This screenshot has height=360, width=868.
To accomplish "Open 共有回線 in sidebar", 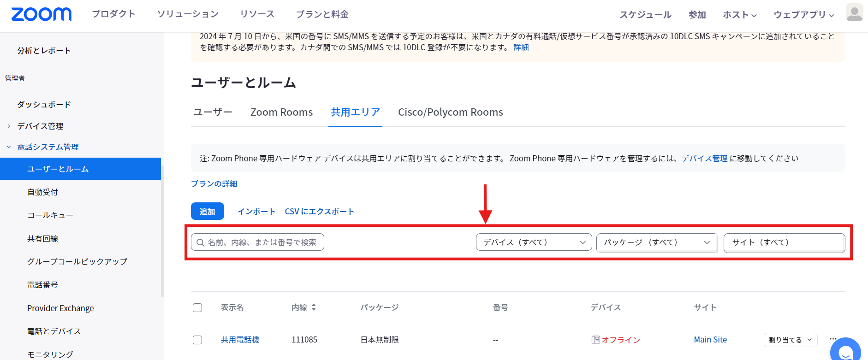I will [42, 238].
